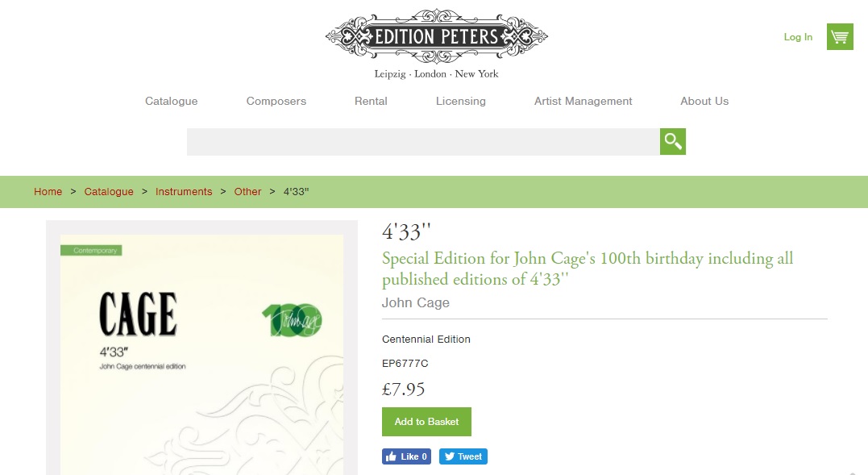Share the product with Tweet button
868x475 pixels.
463,456
